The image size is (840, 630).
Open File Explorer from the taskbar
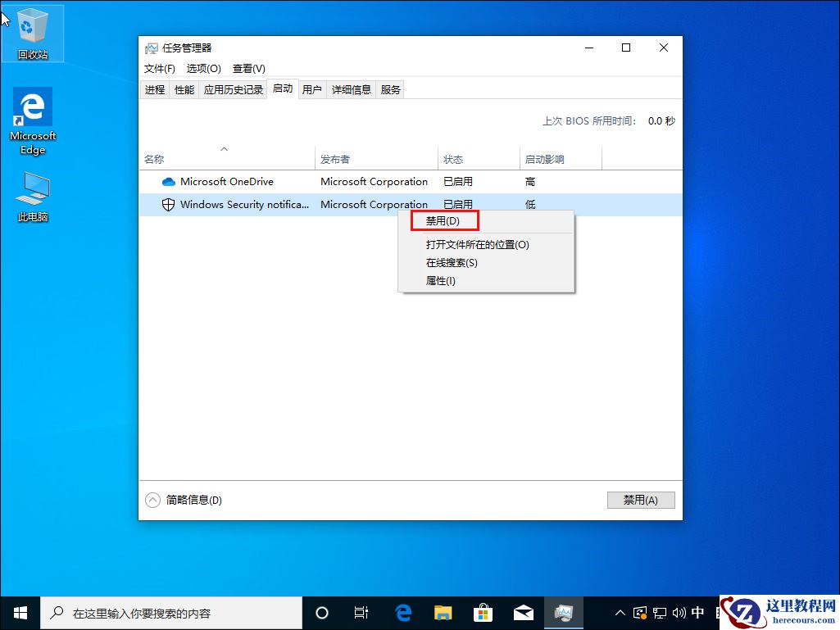coord(443,612)
